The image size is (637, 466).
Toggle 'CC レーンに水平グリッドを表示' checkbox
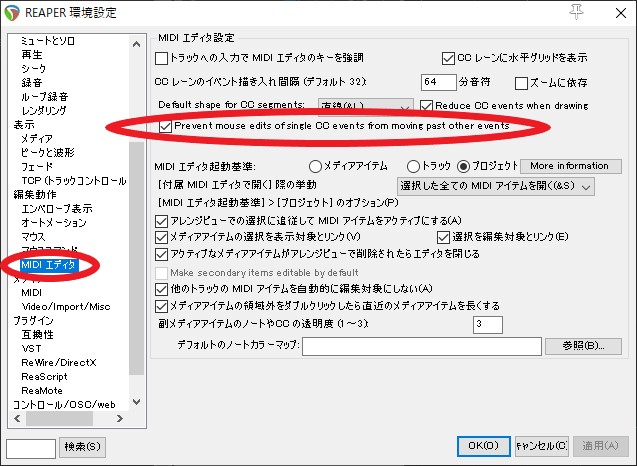tap(448, 58)
